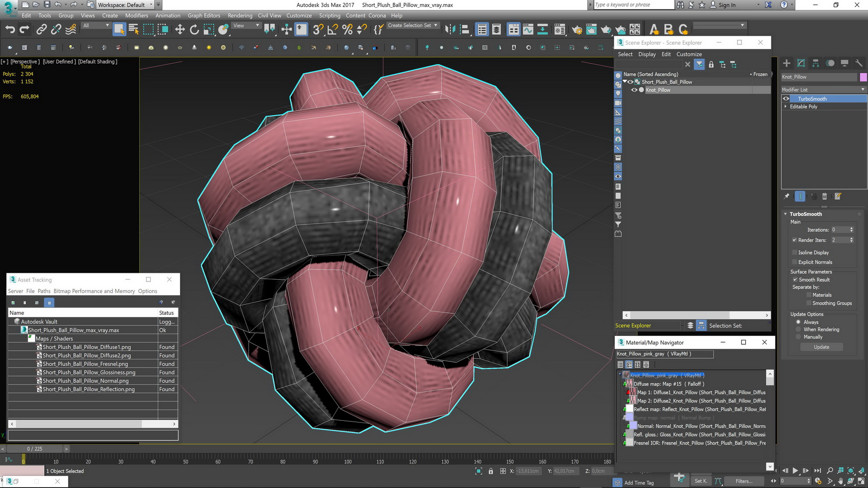The height and width of the screenshot is (488, 868).
Task: Click the Update button in TurboSmooth
Action: [821, 347]
